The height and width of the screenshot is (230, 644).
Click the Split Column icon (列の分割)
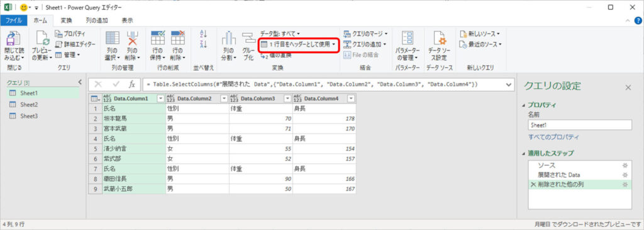[x=229, y=38]
